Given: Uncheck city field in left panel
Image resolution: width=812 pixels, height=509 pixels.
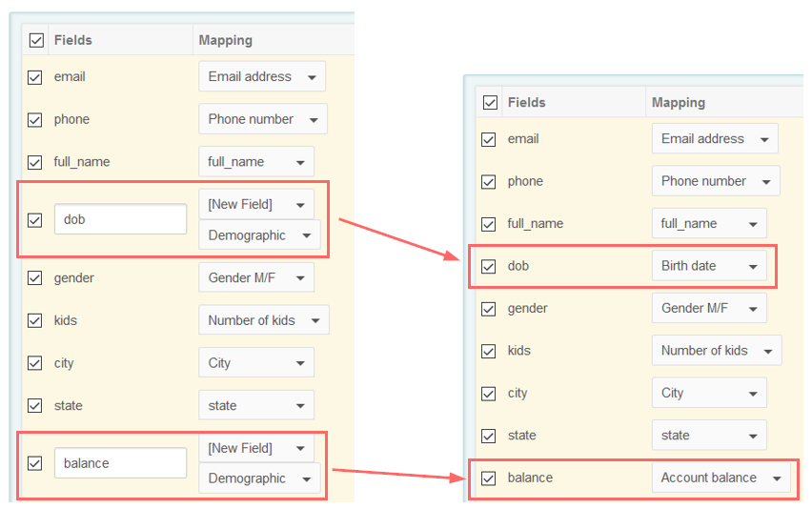Looking at the screenshot, I should 34,363.
